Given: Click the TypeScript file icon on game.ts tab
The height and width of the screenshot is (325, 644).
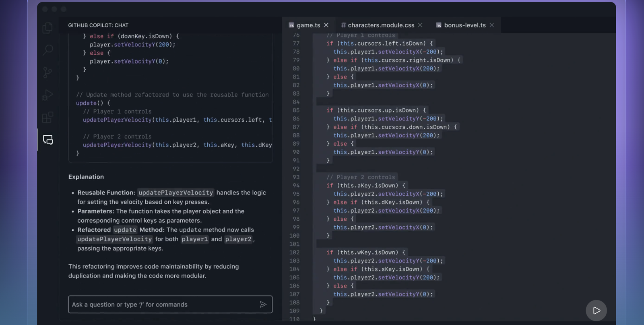Looking at the screenshot, I should tap(291, 25).
